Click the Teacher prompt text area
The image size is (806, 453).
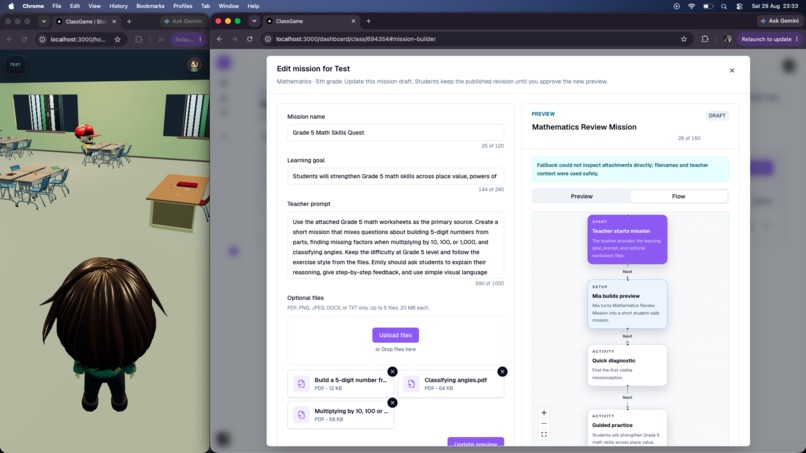(395, 245)
